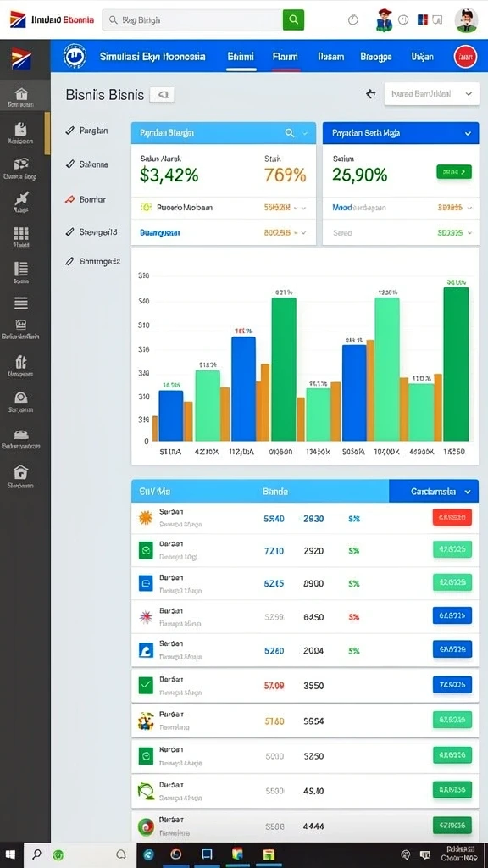Toggle the small switch beside Bisniis Bisnis title

click(x=163, y=95)
